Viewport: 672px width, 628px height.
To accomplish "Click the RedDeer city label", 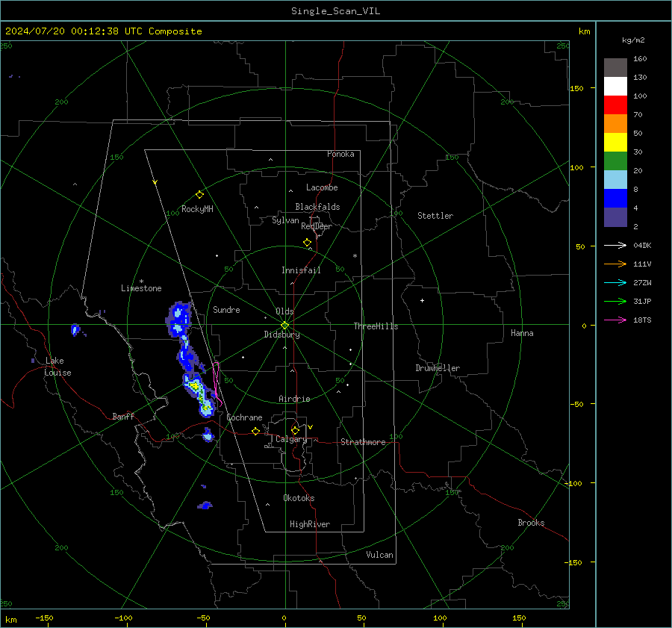I will point(317,226).
